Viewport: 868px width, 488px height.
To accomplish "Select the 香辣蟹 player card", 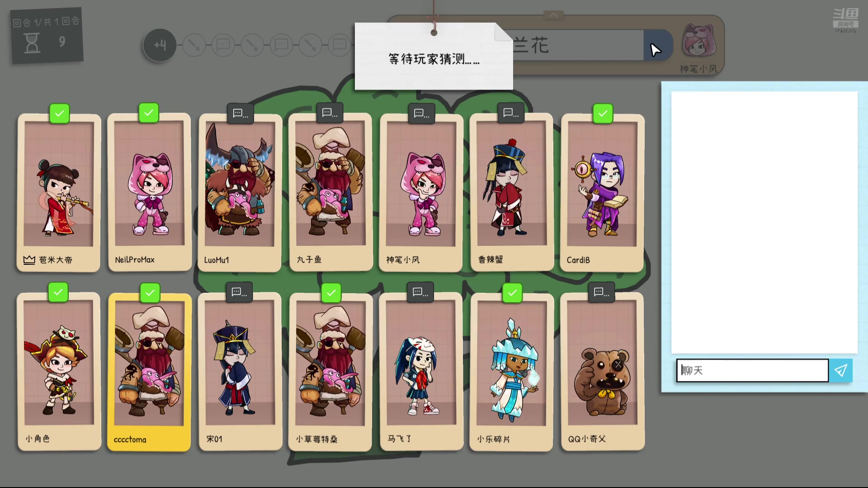I will (x=512, y=192).
